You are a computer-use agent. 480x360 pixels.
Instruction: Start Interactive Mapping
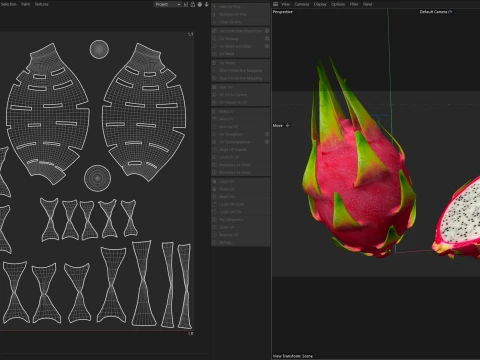coord(240,70)
